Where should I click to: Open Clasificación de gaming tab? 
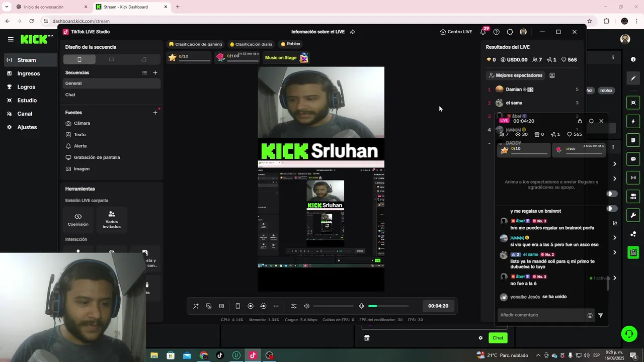[x=196, y=44]
